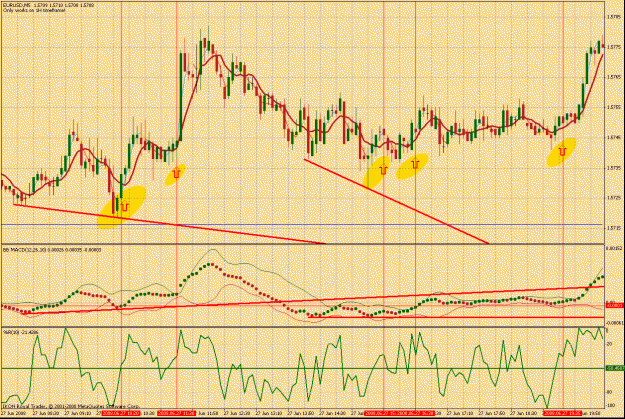Image resolution: width=625 pixels, height=419 pixels.
Task: Click the red 2008.06.27 10:20 date marker
Action: click(x=122, y=413)
